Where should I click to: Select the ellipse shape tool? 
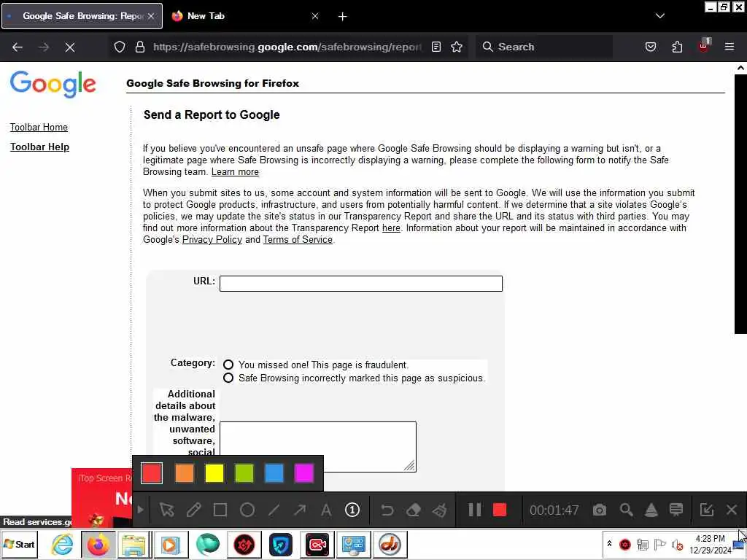247,510
